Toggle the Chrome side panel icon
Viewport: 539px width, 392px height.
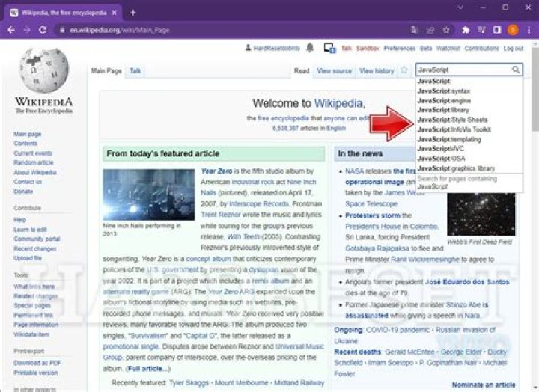497,30
